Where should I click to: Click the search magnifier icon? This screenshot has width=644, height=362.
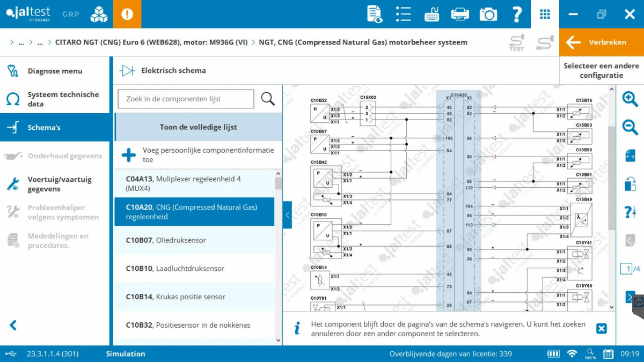(x=268, y=99)
